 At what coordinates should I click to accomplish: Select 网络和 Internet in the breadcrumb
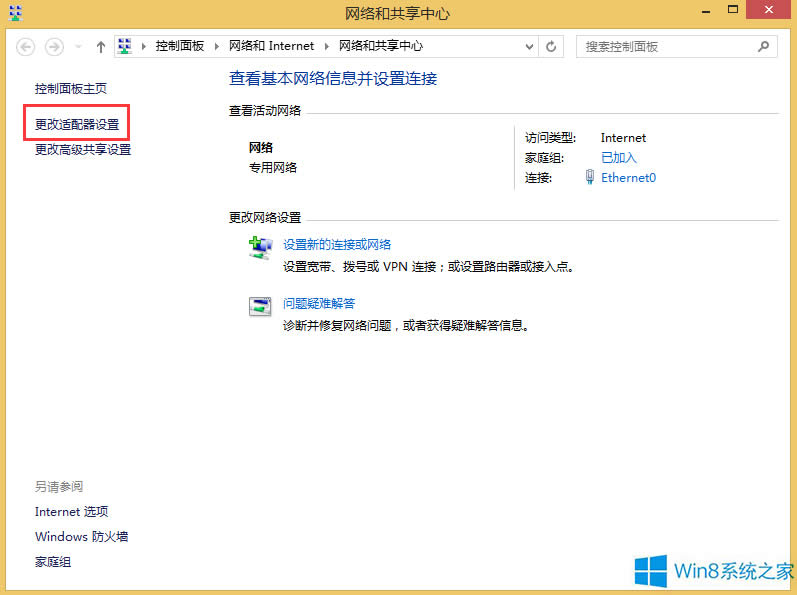tap(271, 46)
